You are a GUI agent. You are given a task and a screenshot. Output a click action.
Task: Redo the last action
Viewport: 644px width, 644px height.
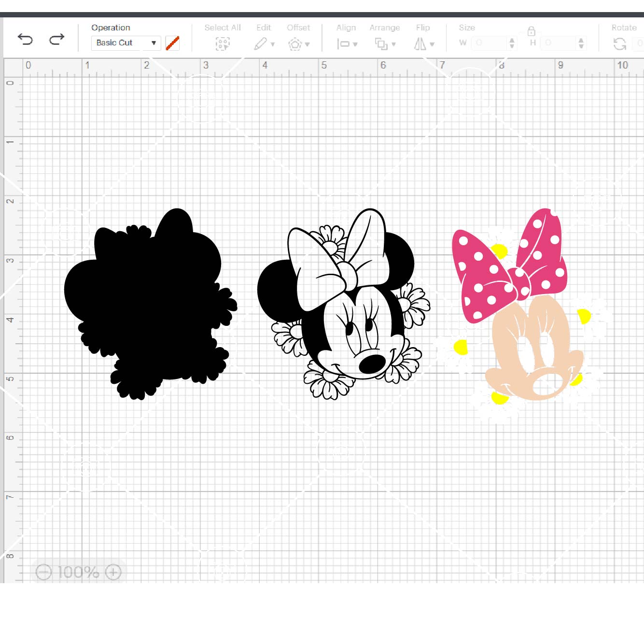click(57, 39)
